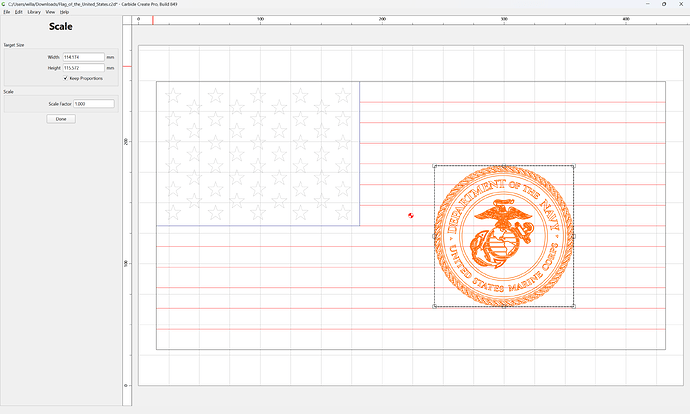Close the Carbide Create window

tap(681, 4)
